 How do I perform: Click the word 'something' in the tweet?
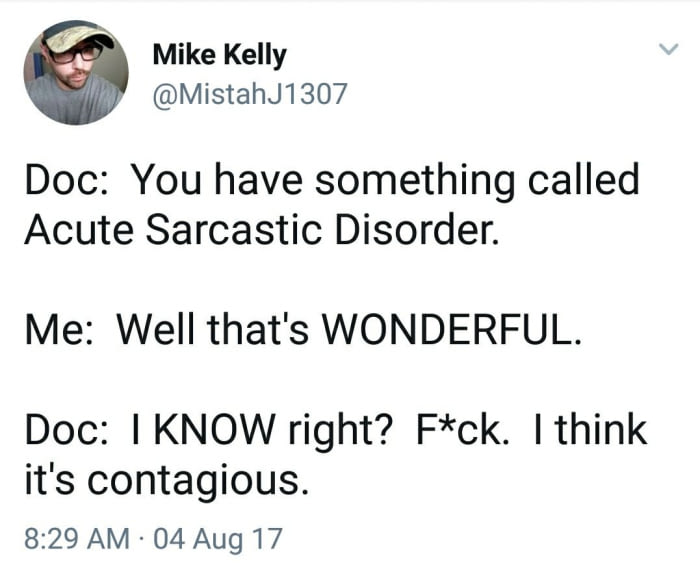(415, 180)
